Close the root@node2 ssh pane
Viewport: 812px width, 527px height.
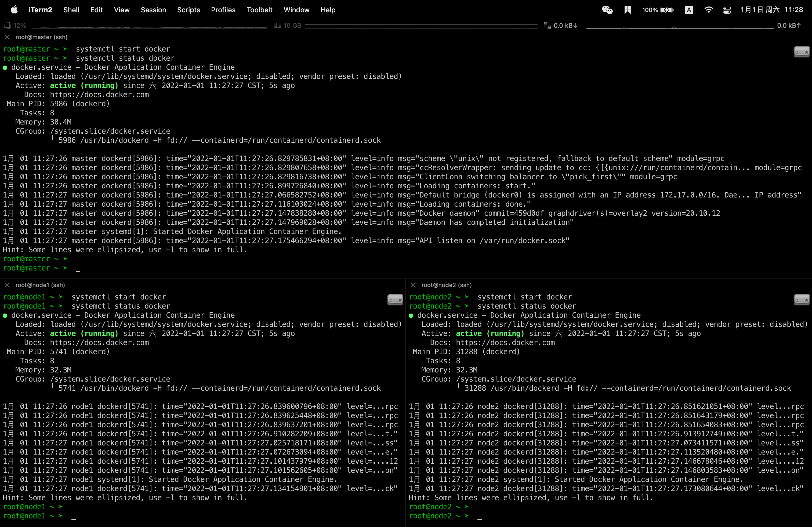click(413, 285)
